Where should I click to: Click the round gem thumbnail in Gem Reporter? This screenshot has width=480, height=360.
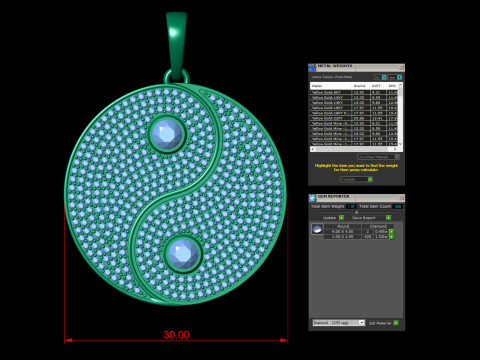click(x=317, y=229)
